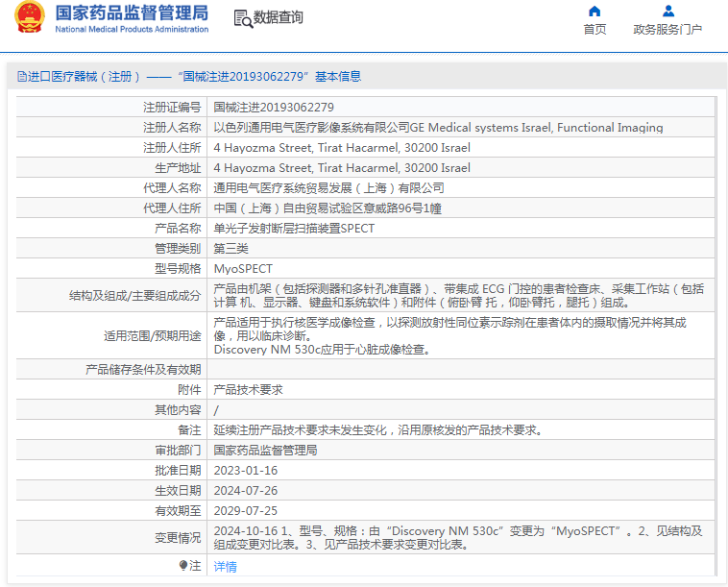Click the 产品名称 label
Image resolution: width=728 pixels, height=587 pixels.
tap(178, 229)
